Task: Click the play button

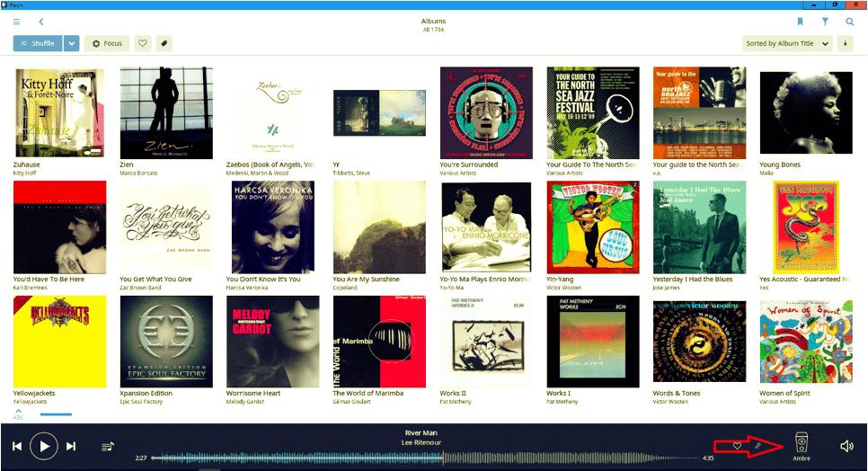Action: point(44,446)
